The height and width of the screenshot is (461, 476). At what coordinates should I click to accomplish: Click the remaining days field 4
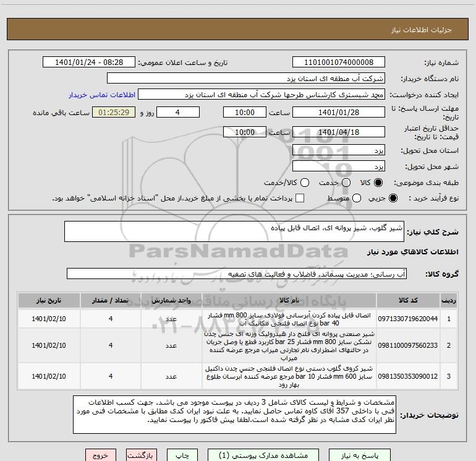coord(178,112)
